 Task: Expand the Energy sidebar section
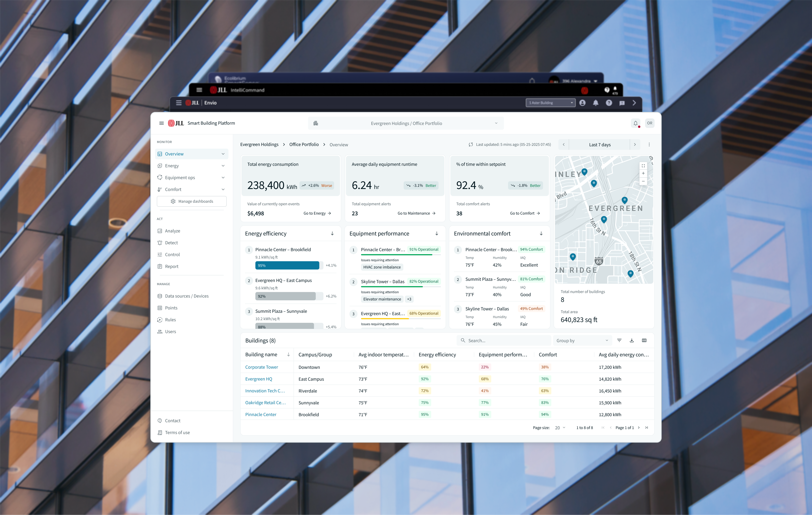coord(223,166)
